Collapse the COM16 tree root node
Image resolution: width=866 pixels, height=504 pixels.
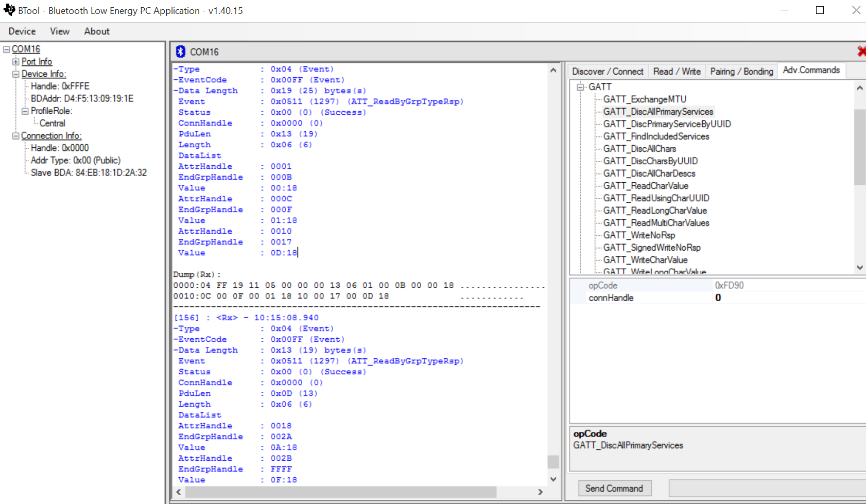click(x=7, y=49)
